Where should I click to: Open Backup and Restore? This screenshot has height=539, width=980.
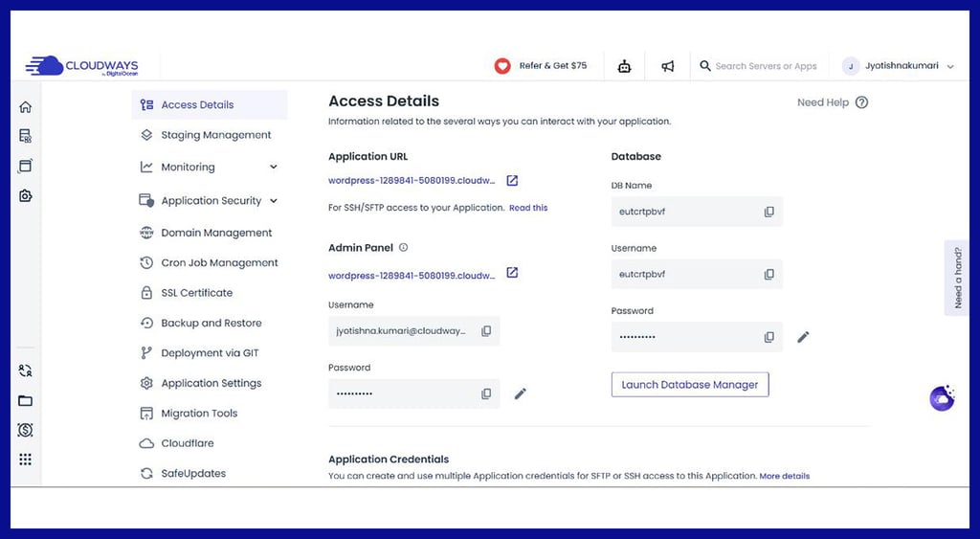coord(210,323)
